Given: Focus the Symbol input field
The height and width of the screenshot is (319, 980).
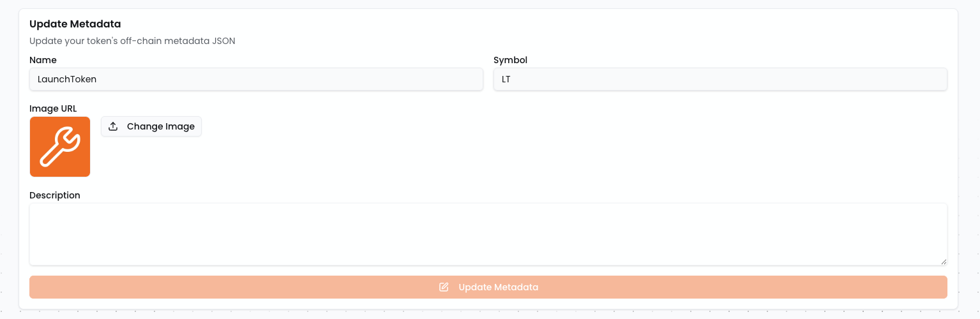Looking at the screenshot, I should point(720,80).
